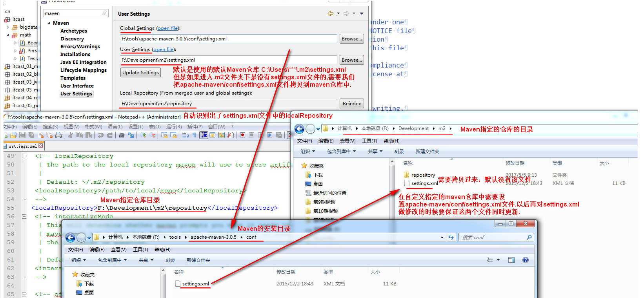Toggle the Indent Guide button in Notepad++
The image size is (644, 298).
pos(204,135)
